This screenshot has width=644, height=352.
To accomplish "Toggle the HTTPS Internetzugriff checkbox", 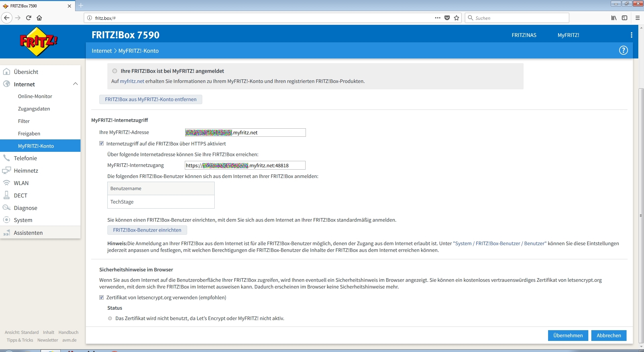I will [x=101, y=143].
